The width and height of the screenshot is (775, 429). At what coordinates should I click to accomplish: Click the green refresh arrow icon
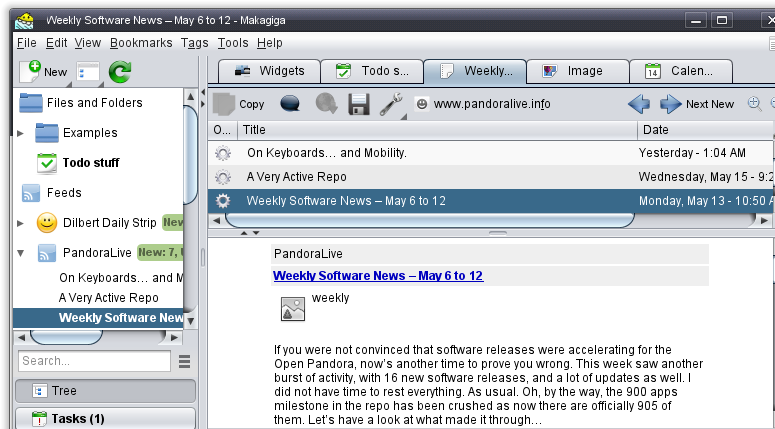click(x=120, y=72)
